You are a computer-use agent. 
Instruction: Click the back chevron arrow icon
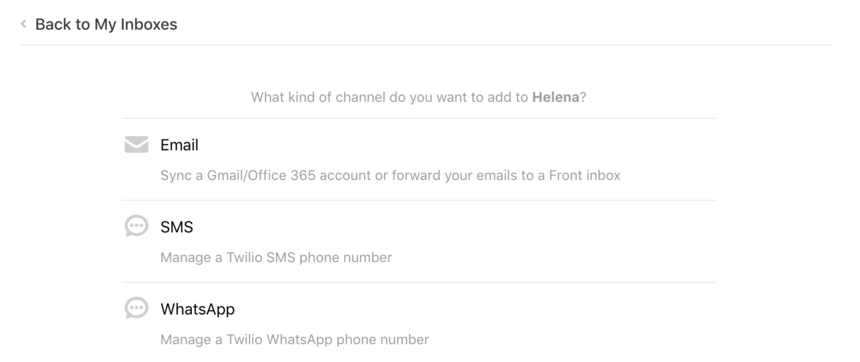pos(24,24)
